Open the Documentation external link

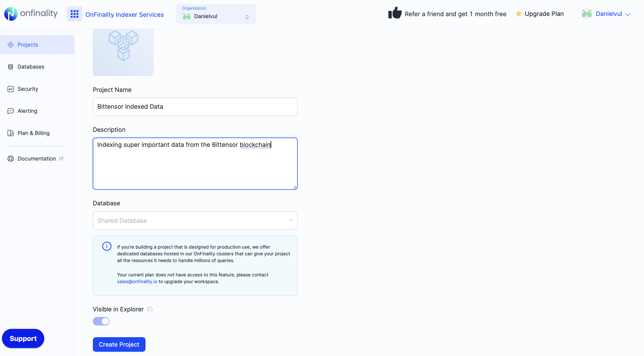37,158
